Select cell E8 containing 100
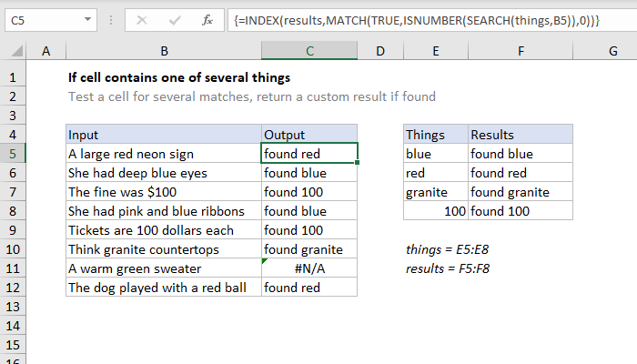 (x=436, y=211)
